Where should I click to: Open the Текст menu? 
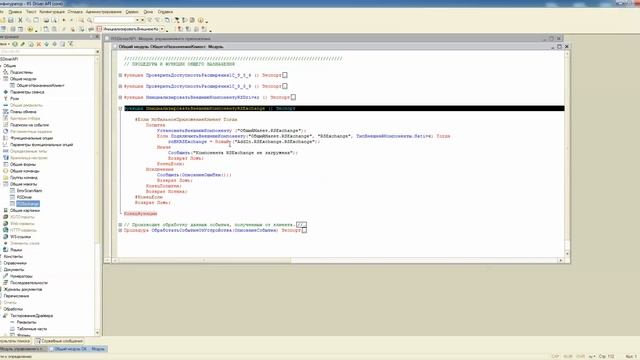[31, 12]
